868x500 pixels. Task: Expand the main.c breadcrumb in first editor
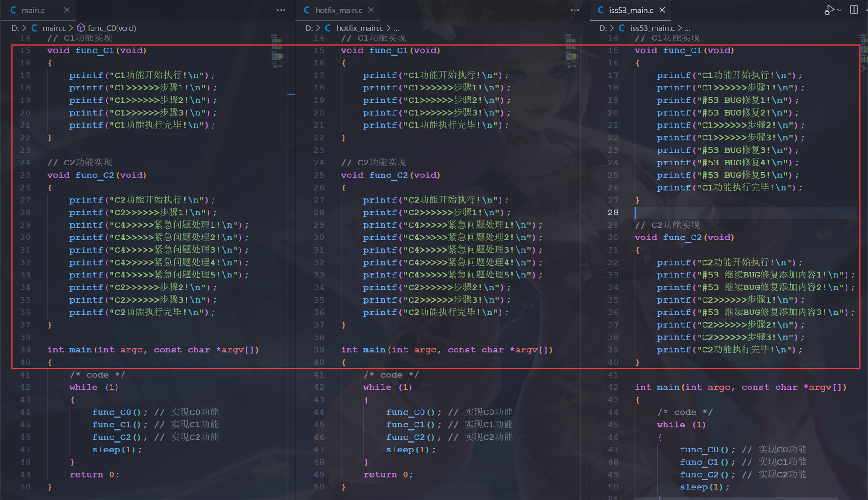coord(54,28)
